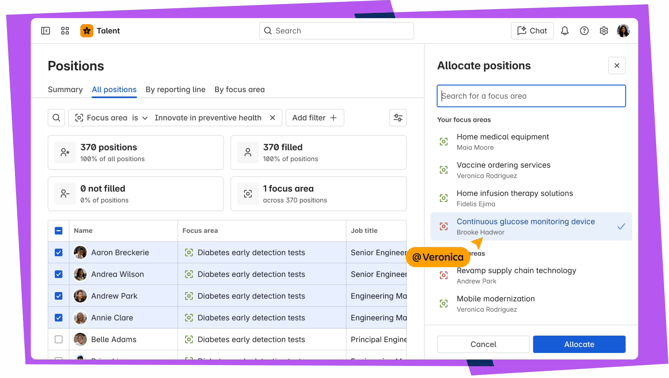Click the Focus area column header
669x378 pixels.
click(x=200, y=231)
